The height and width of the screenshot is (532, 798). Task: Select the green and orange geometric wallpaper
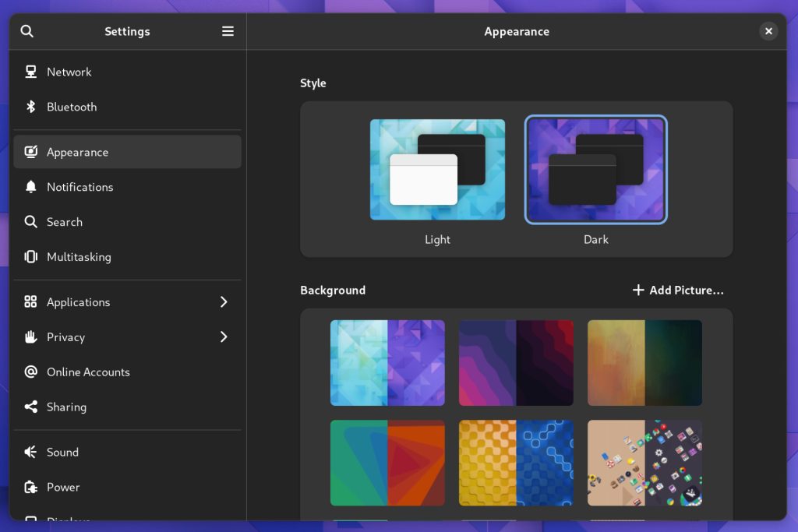387,463
